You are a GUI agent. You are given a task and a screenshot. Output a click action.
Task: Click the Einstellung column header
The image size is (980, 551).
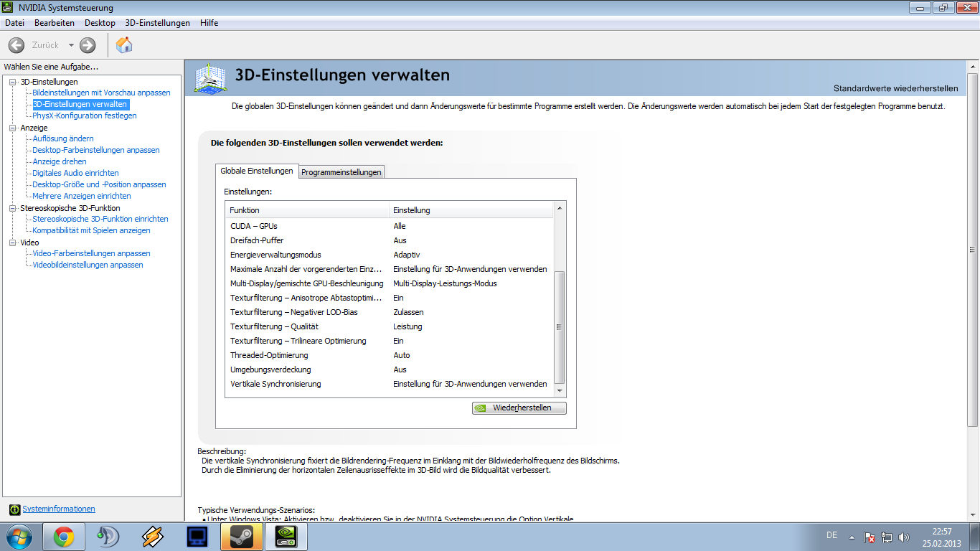click(x=472, y=210)
